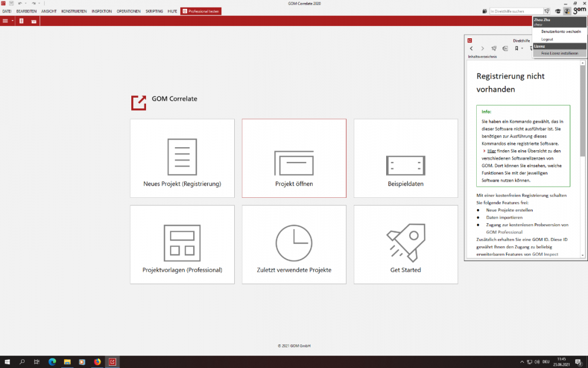Click the Get Started rocket tile

[x=406, y=244]
